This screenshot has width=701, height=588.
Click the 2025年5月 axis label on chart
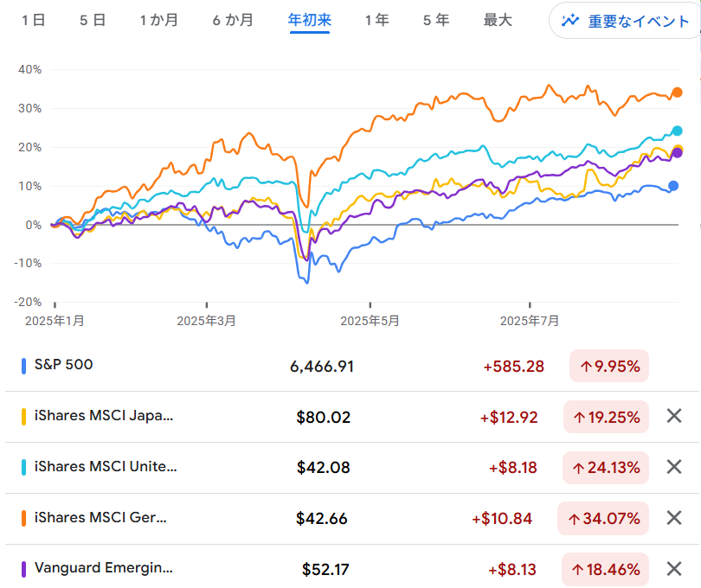coord(370,320)
